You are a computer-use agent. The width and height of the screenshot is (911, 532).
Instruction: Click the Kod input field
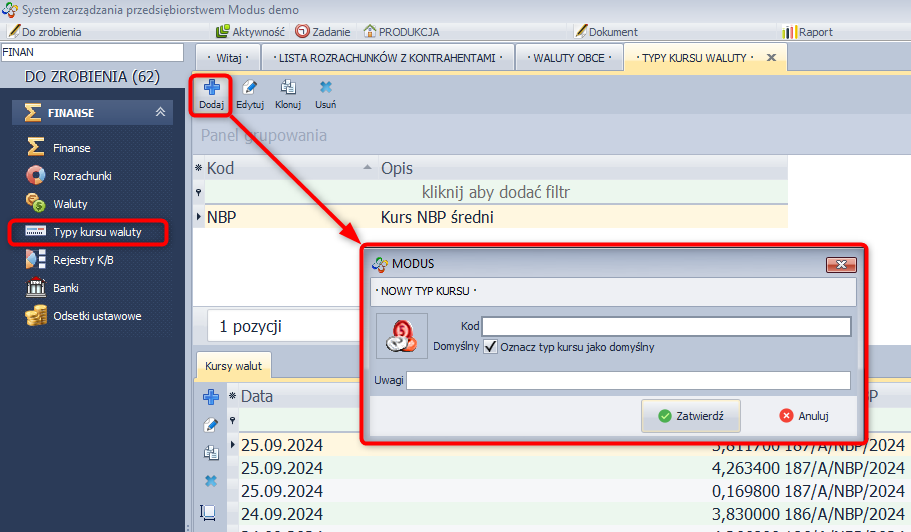click(666, 326)
